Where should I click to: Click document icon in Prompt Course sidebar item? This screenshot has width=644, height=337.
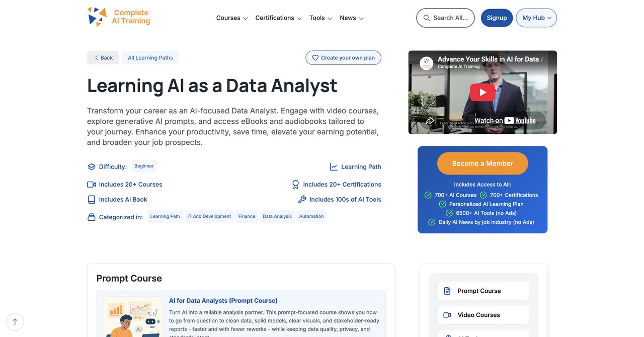click(x=447, y=291)
